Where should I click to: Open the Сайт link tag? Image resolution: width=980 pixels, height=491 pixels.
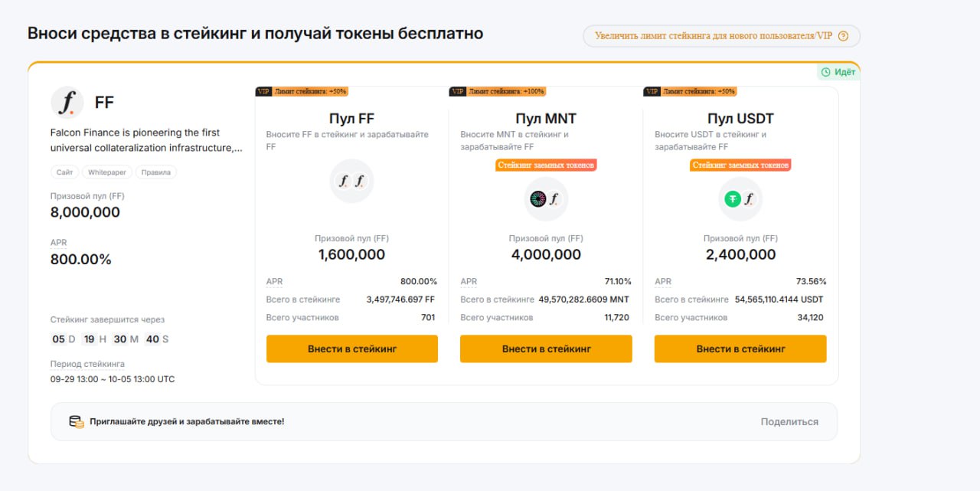click(64, 172)
